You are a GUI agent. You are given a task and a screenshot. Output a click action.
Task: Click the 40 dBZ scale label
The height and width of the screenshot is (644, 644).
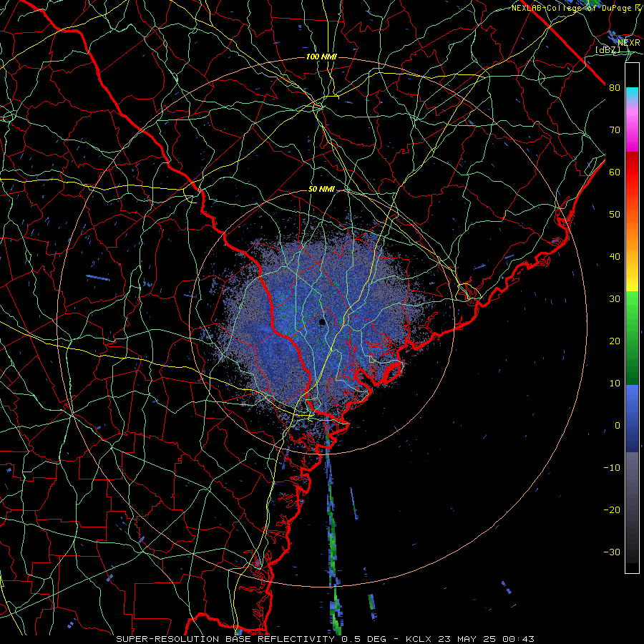[x=615, y=257]
